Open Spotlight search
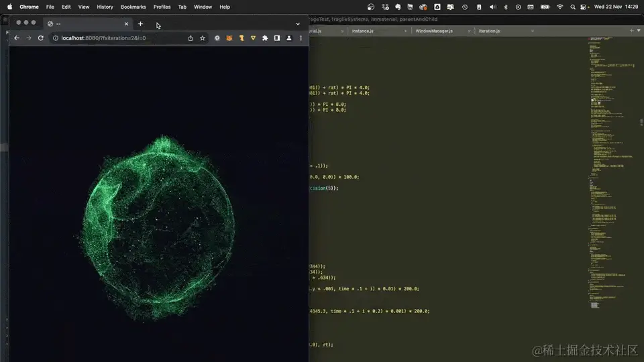The width and height of the screenshot is (644, 362). pos(572,7)
